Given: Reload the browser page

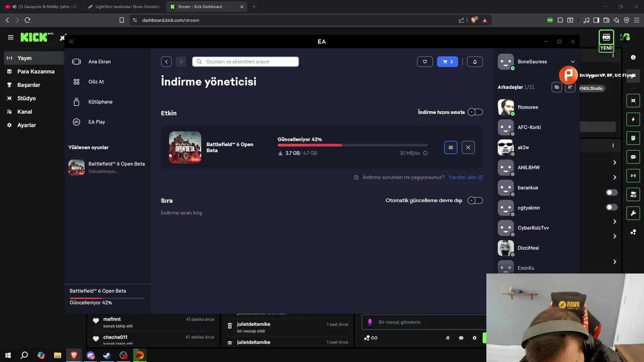Looking at the screenshot, I should 27,20.
